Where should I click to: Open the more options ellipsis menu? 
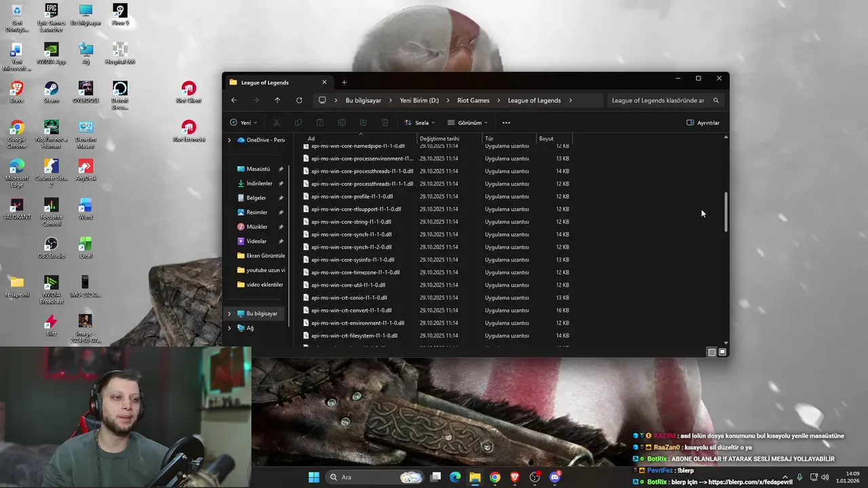506,123
